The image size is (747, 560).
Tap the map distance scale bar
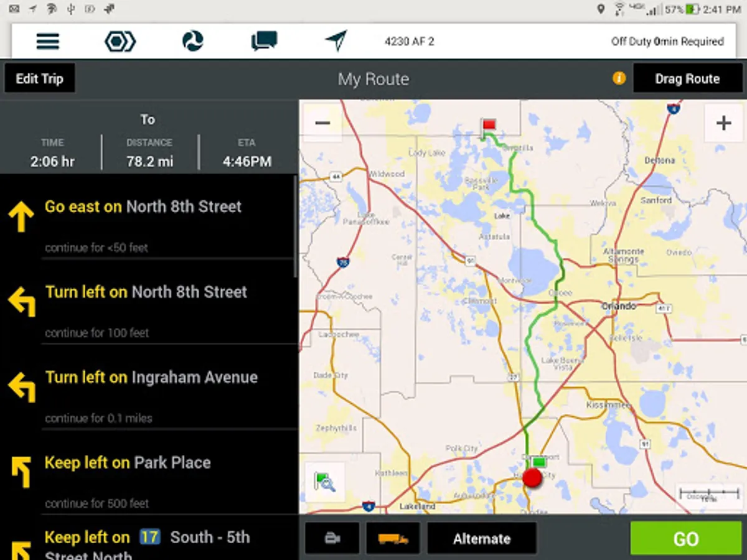pyautogui.click(x=708, y=495)
